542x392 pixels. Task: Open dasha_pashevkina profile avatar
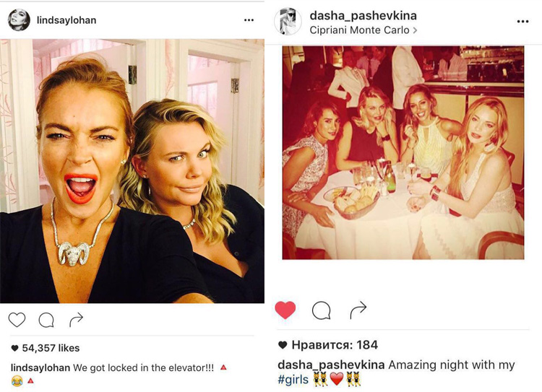pos(288,22)
